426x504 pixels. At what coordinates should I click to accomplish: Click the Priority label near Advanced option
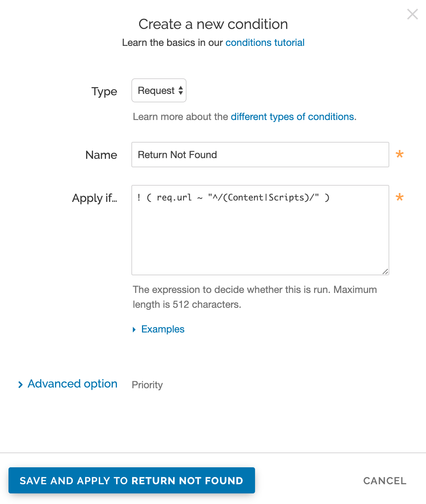(x=147, y=385)
